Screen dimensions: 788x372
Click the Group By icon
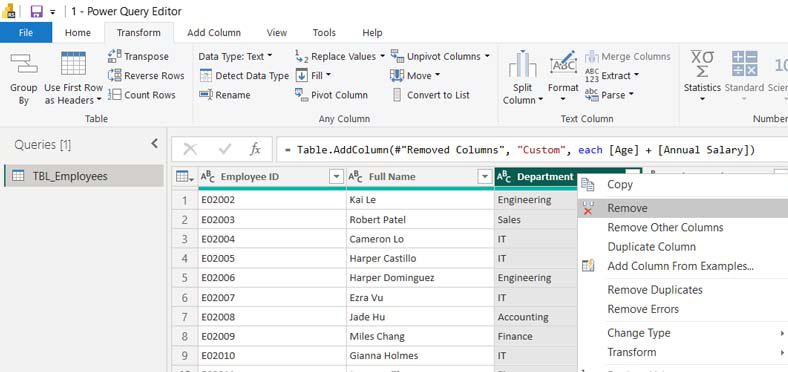24,64
